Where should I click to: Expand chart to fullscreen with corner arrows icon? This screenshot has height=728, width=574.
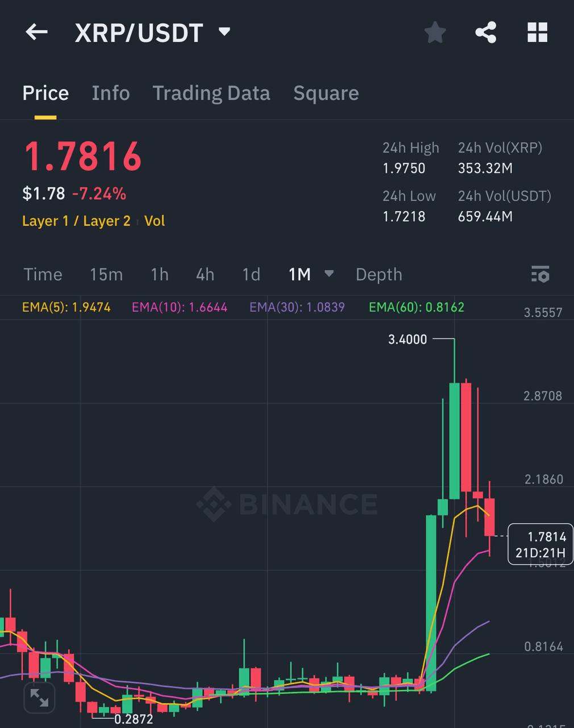[39, 697]
